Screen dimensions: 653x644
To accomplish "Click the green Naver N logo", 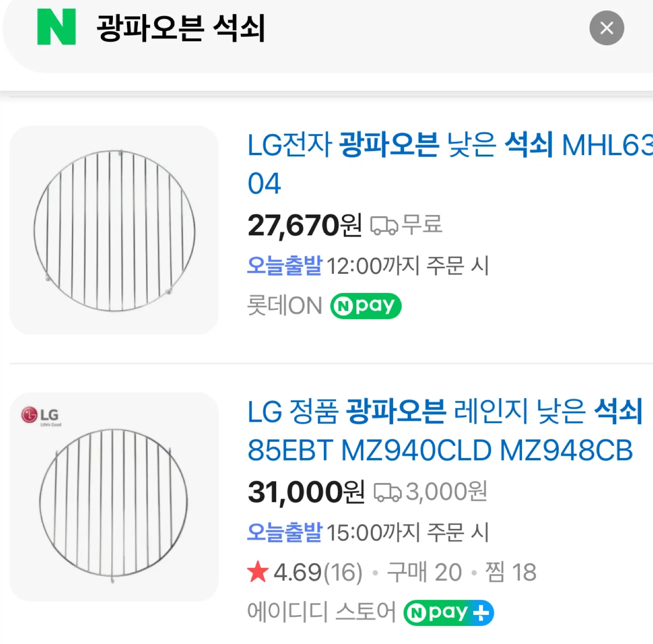I will (56, 28).
